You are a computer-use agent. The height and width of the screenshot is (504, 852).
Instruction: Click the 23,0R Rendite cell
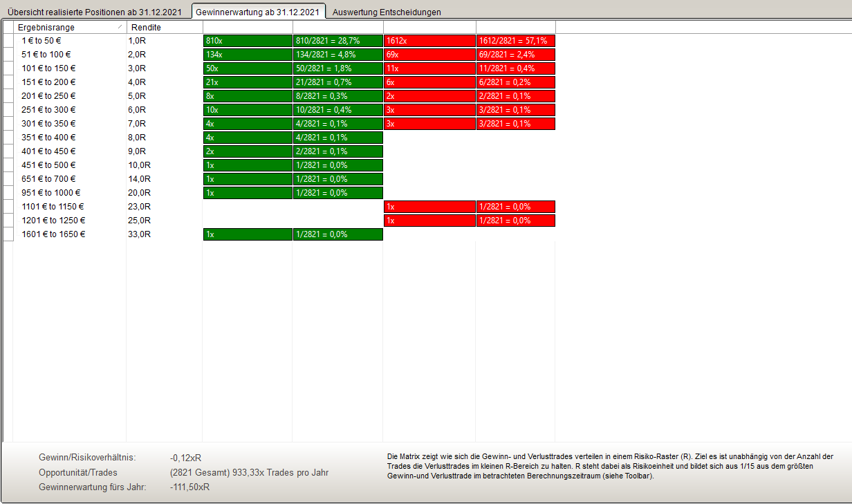(x=164, y=207)
